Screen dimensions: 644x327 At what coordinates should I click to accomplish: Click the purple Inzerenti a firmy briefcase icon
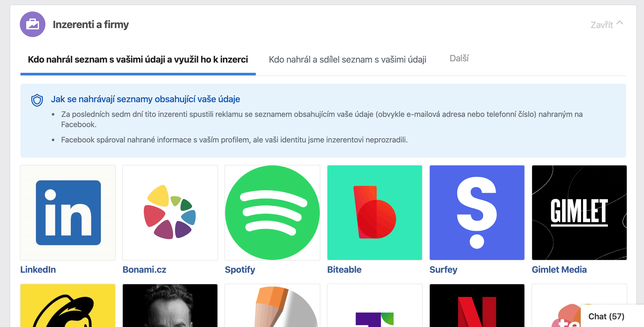click(x=33, y=24)
